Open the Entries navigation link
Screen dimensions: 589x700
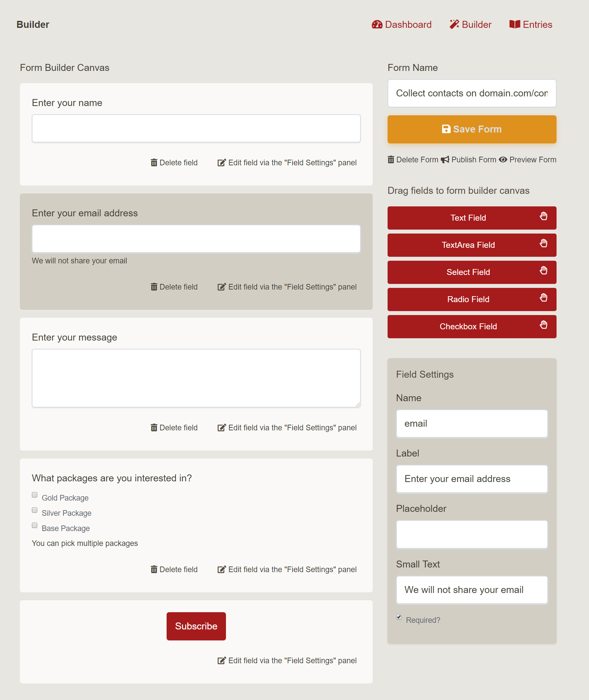point(537,25)
